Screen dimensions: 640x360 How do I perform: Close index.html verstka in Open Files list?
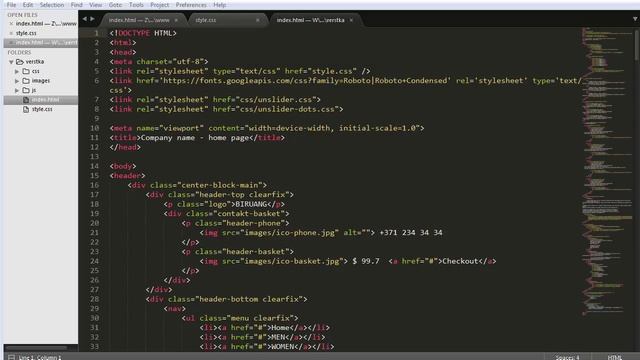click(x=11, y=42)
